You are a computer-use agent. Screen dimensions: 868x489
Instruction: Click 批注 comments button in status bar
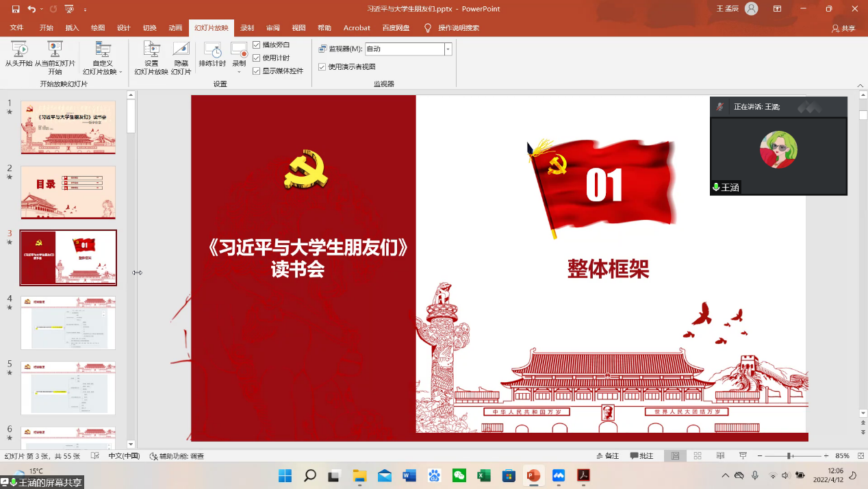[641, 456]
